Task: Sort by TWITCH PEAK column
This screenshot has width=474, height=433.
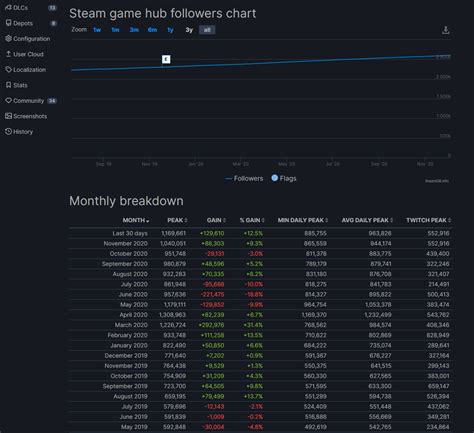Action: [428, 220]
